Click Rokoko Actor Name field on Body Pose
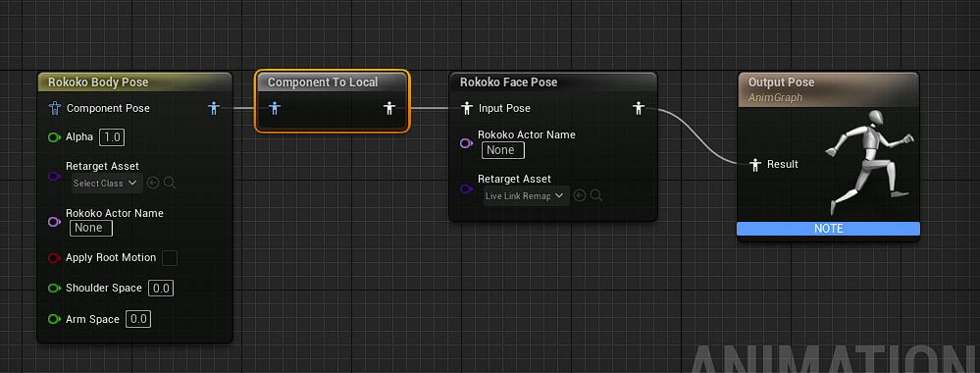This screenshot has width=980, height=373. [x=91, y=228]
